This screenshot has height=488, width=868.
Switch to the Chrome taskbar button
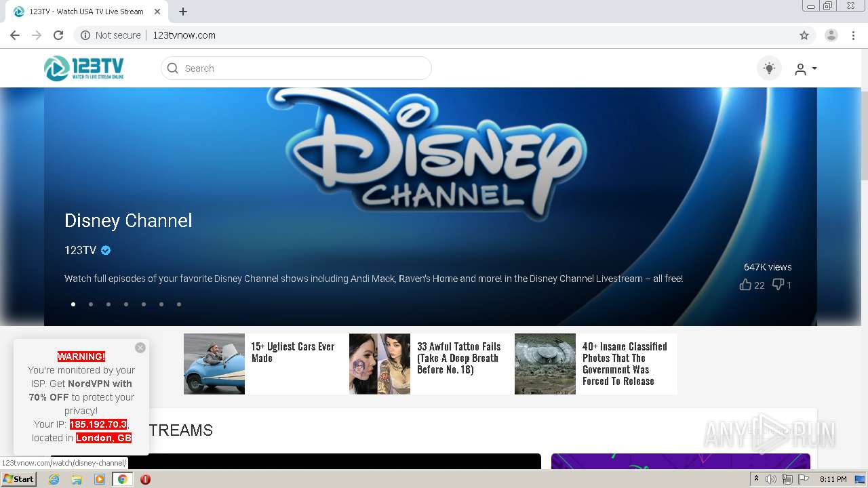pyautogui.click(x=122, y=479)
